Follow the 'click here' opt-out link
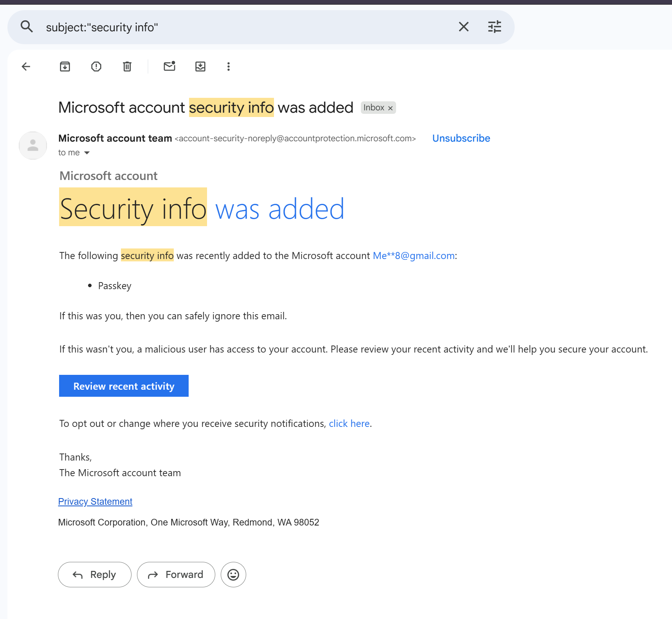This screenshot has height=619, width=672. 349,423
